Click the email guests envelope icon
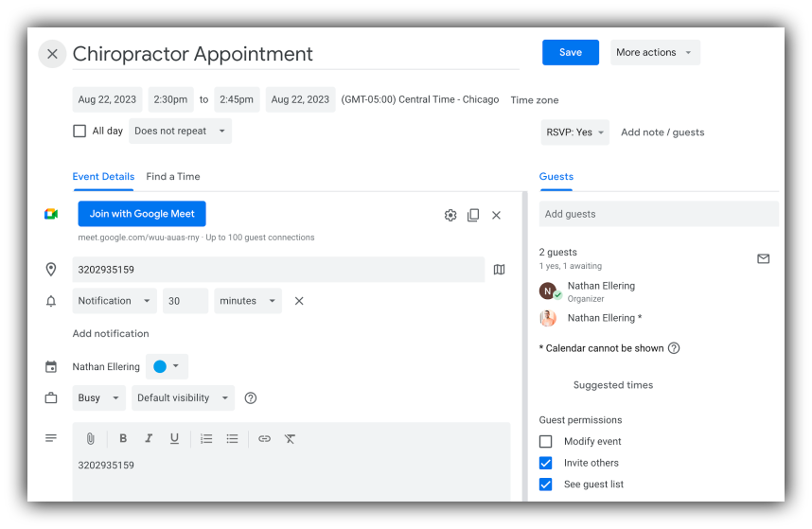 763,258
